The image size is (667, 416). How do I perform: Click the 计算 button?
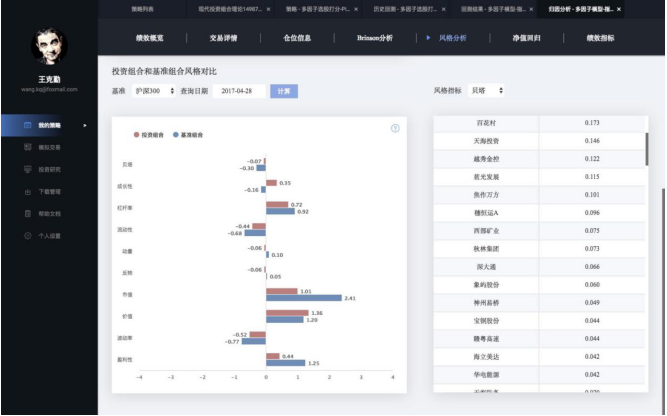tap(284, 91)
